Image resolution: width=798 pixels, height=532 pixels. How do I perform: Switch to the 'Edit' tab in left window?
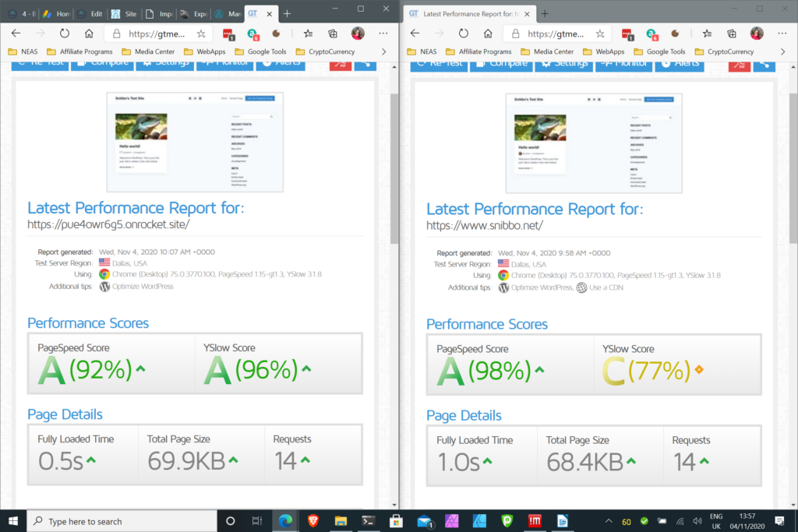(x=90, y=14)
